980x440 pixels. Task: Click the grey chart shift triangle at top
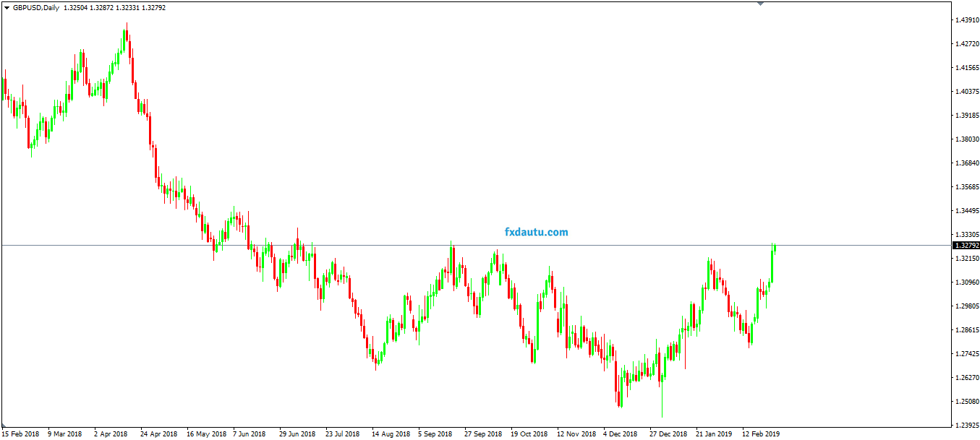pos(760,4)
